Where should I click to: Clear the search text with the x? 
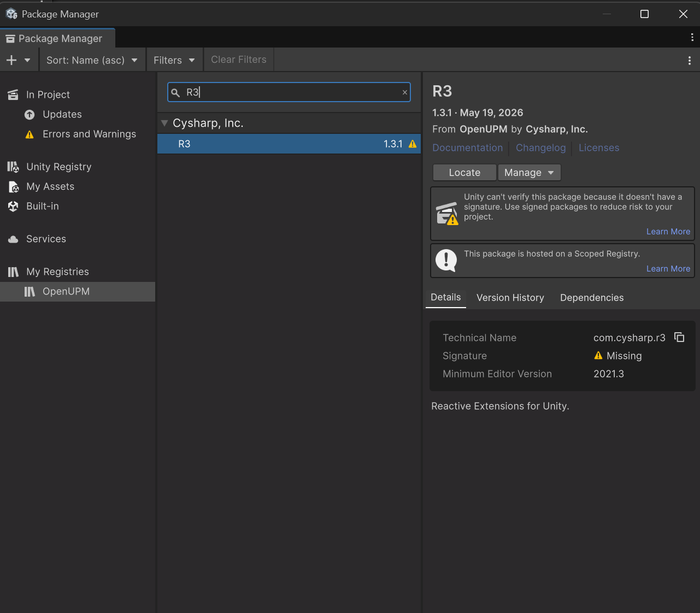(x=405, y=92)
